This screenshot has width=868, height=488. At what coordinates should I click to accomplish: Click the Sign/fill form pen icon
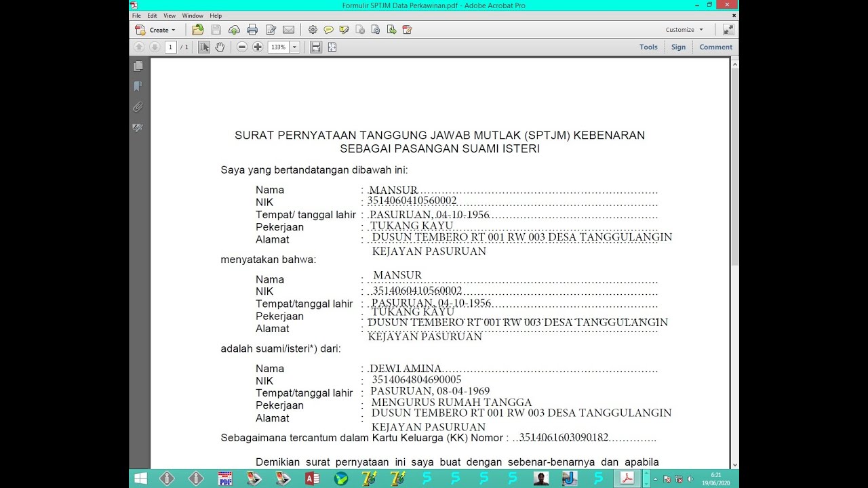271,29
